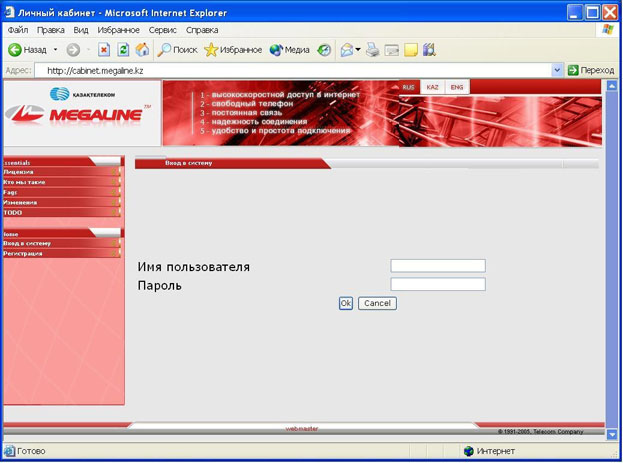The height and width of the screenshot is (463, 623).
Task: Click the webmaster footer link
Action: (x=302, y=428)
